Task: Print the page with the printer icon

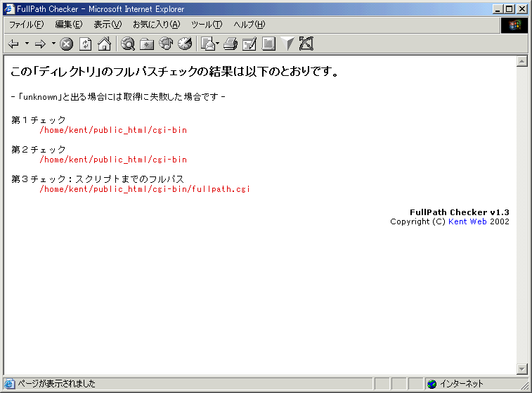Action: tap(230, 44)
